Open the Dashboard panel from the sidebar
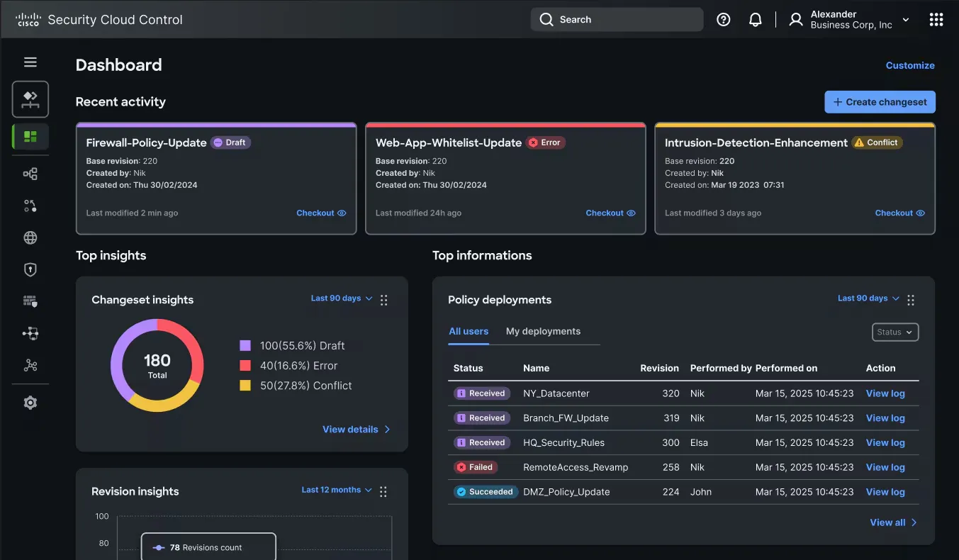This screenshot has width=959, height=560. (x=30, y=137)
